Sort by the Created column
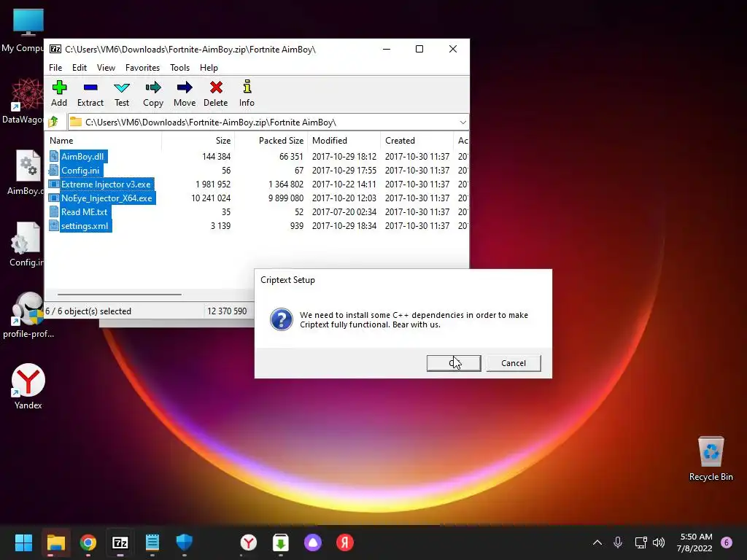 [417, 141]
